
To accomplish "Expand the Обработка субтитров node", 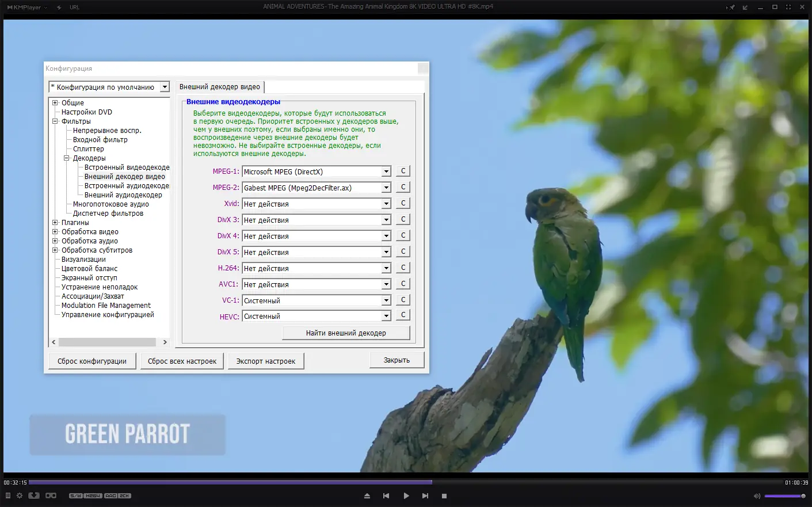I will tap(55, 250).
